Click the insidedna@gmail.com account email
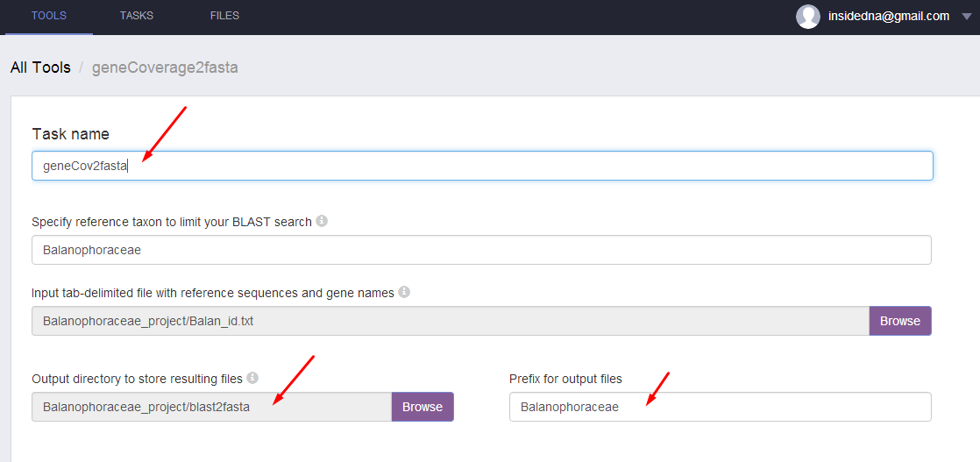The height and width of the screenshot is (462, 980). (889, 16)
